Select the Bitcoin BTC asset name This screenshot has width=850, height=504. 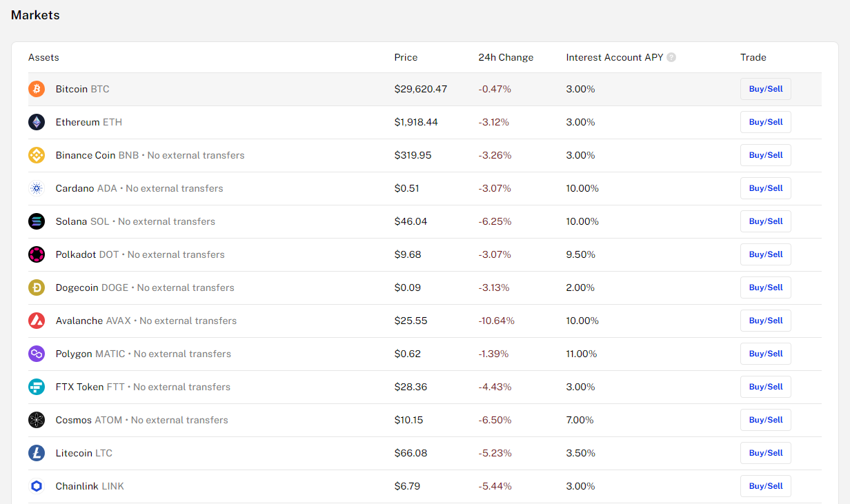[x=83, y=89]
